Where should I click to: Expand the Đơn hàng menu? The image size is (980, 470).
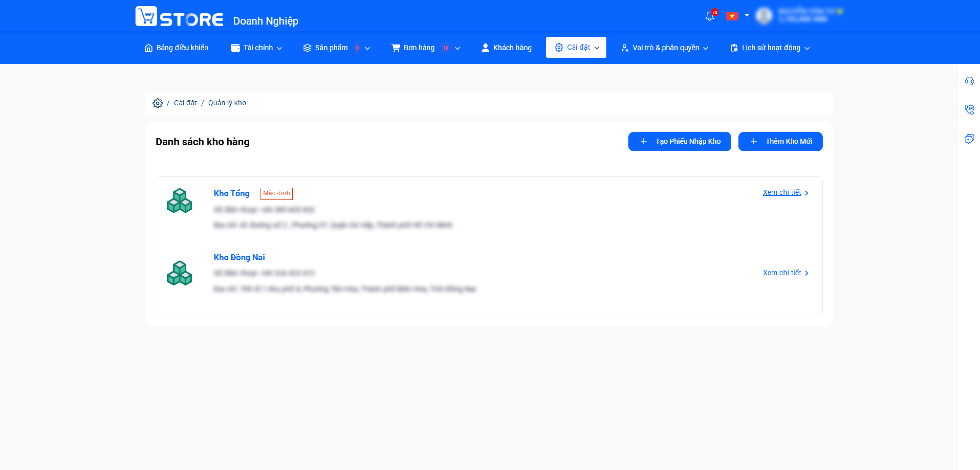pyautogui.click(x=426, y=48)
